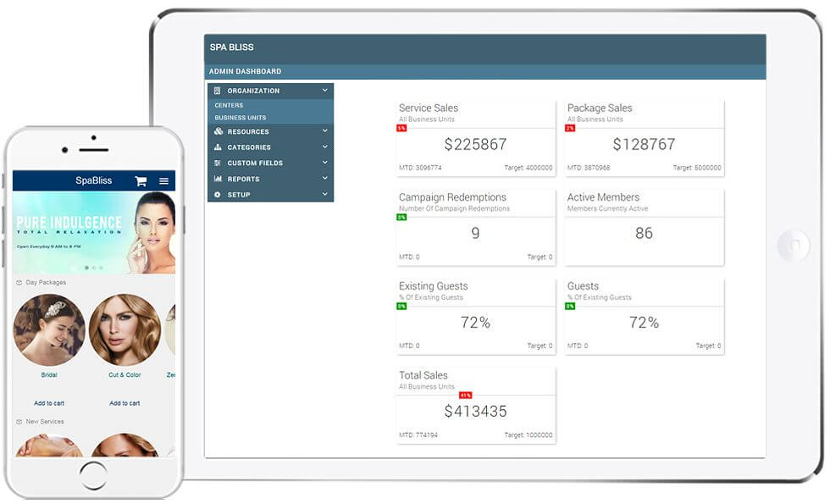Select the active carousel dot on the banner

coord(86,268)
